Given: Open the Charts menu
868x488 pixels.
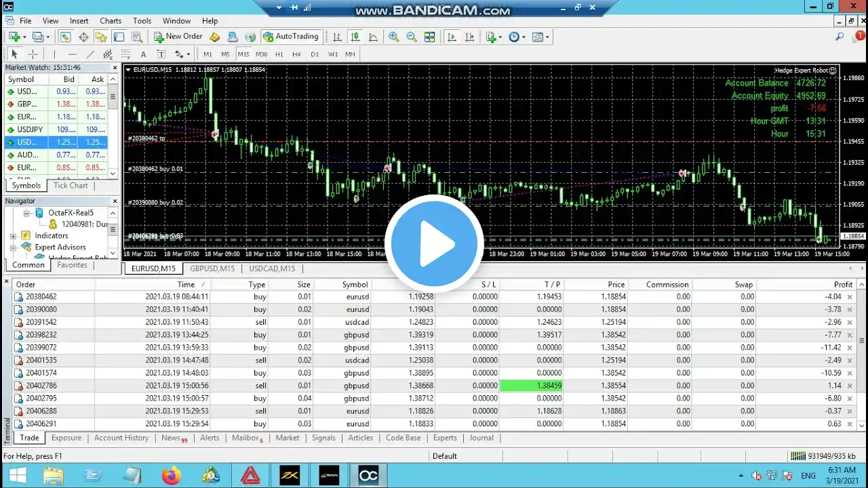Looking at the screenshot, I should coord(111,21).
